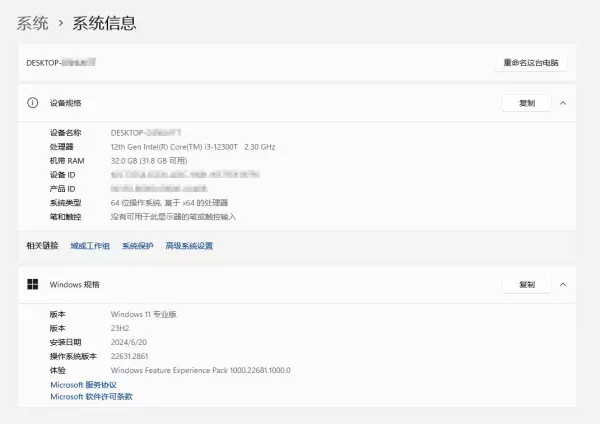Select the edition value Windows 11 专业版
The width and height of the screenshot is (600, 424).
pyautogui.click(x=143, y=314)
